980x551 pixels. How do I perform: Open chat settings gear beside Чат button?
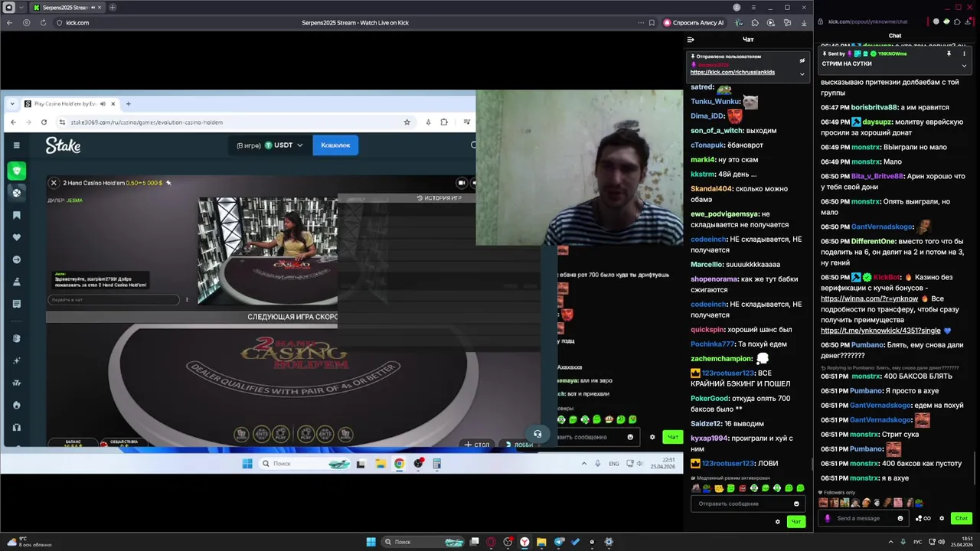pyautogui.click(x=778, y=522)
